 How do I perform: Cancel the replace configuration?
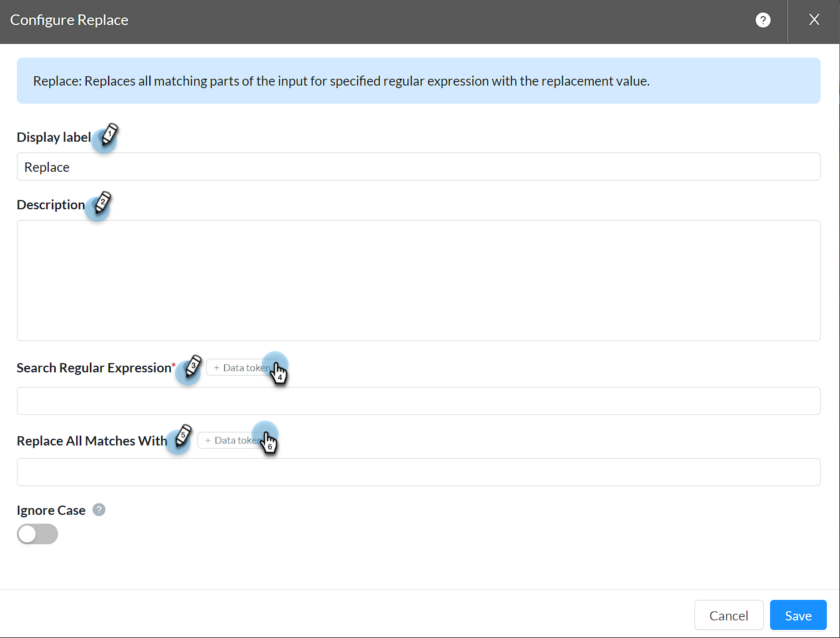tap(729, 616)
